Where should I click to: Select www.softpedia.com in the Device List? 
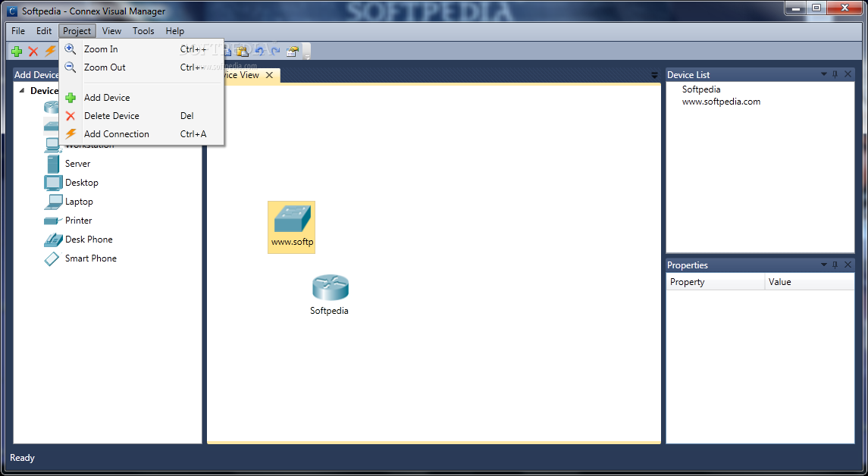pyautogui.click(x=721, y=102)
